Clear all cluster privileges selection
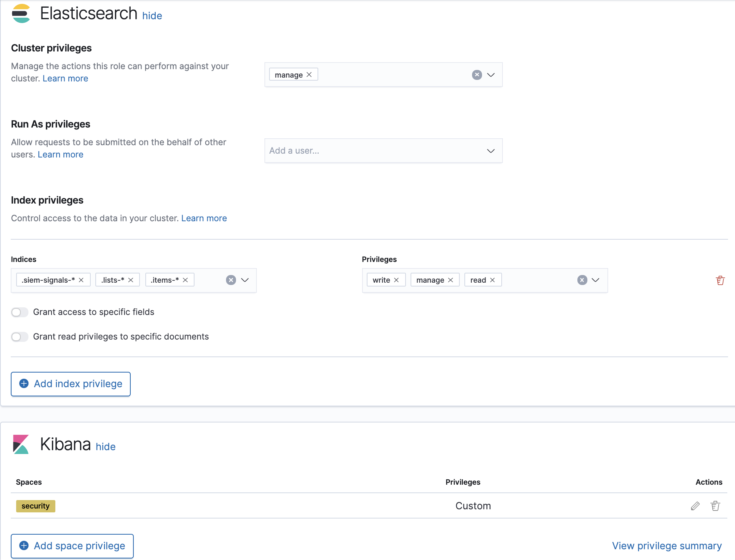Screen dimensions: 735x560 click(x=477, y=75)
